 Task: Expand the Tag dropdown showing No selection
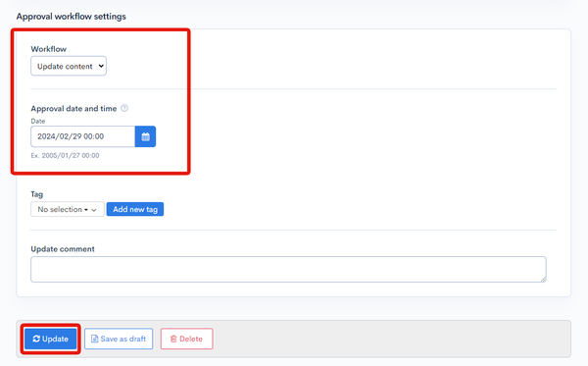(68, 209)
